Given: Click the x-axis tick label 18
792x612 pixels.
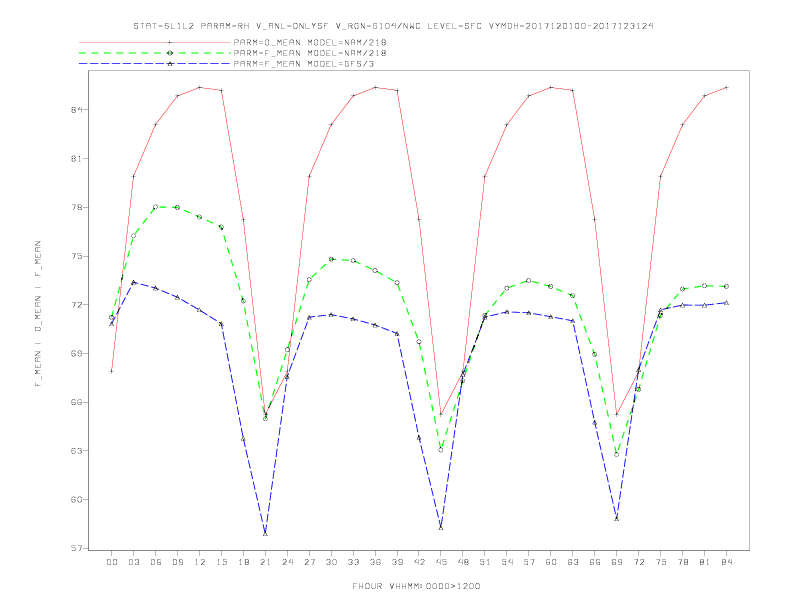Looking at the screenshot, I should [243, 562].
